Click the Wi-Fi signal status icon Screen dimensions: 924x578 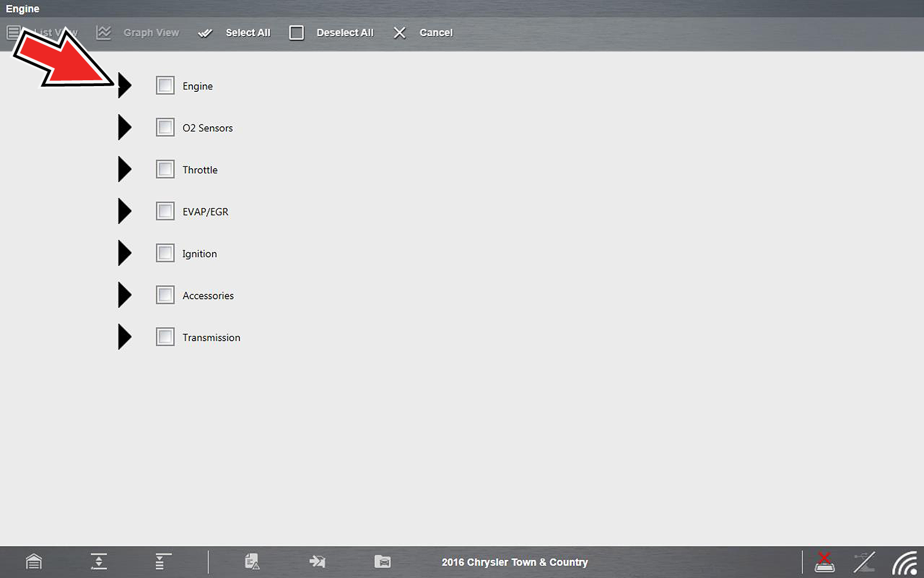pos(904,563)
